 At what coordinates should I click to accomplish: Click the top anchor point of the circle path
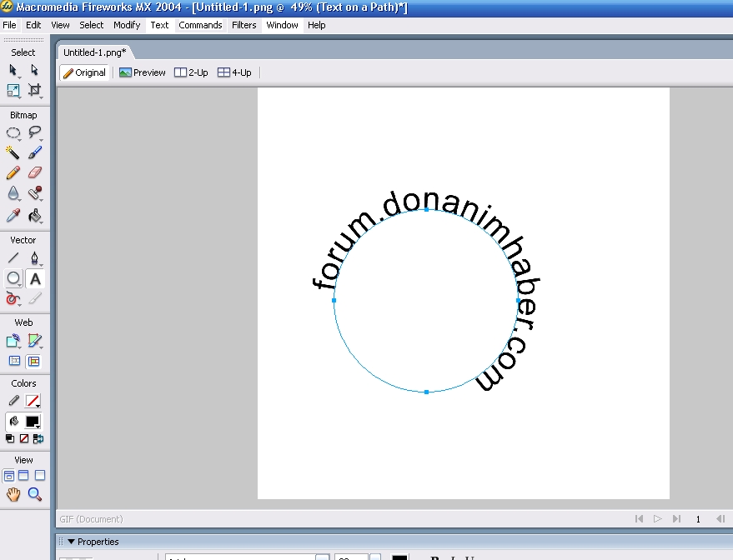point(426,210)
